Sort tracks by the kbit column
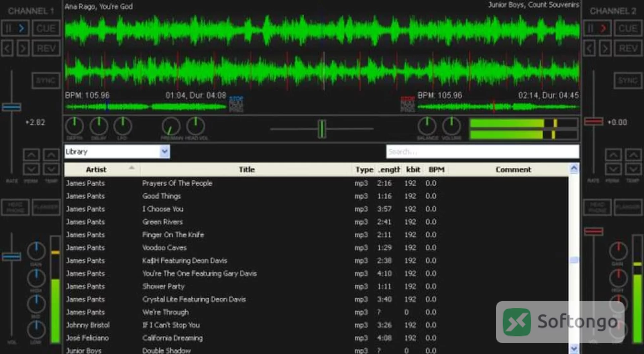Screen dimensions: 644x354 click(x=413, y=170)
